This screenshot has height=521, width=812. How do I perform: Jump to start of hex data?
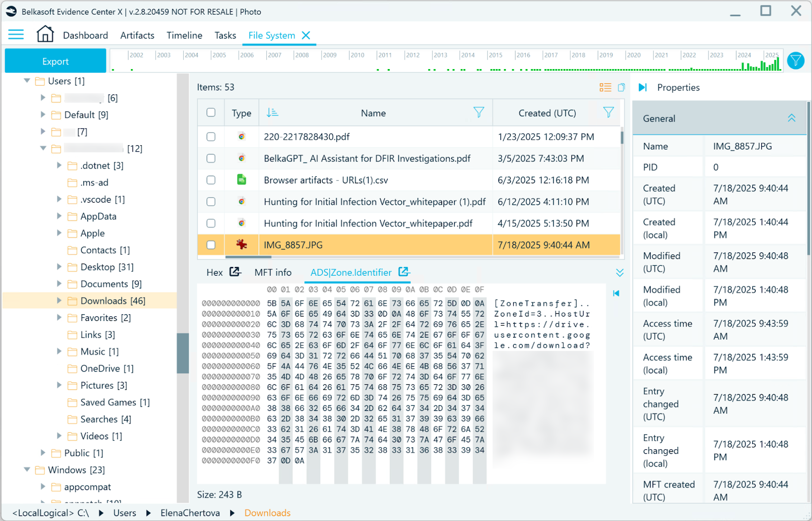(616, 293)
